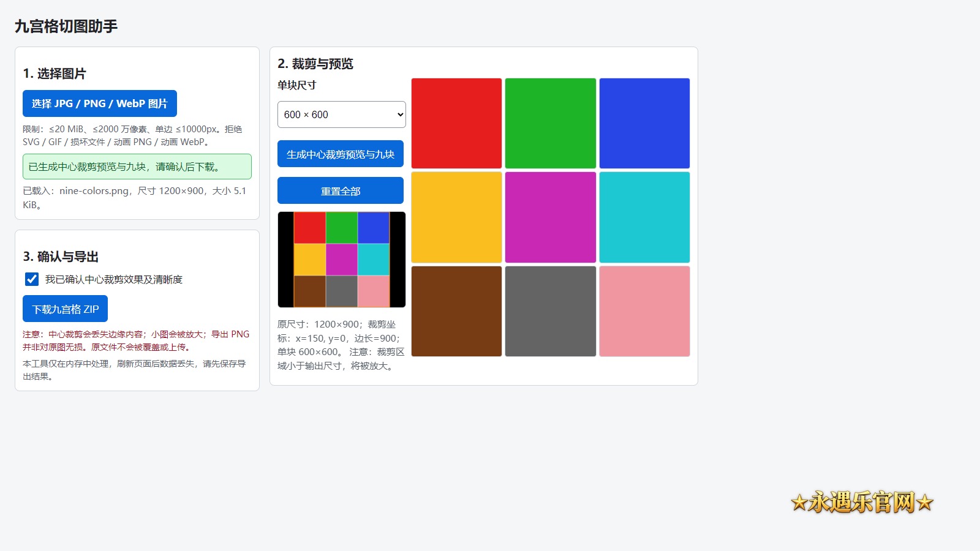
Task: Select the blue tile in the grid
Action: pyautogui.click(x=644, y=123)
